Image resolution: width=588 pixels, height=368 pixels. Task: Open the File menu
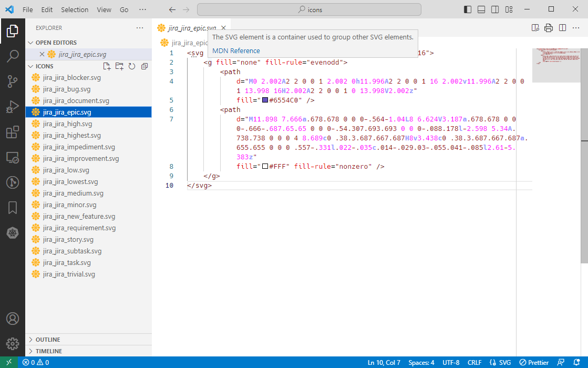click(28, 10)
